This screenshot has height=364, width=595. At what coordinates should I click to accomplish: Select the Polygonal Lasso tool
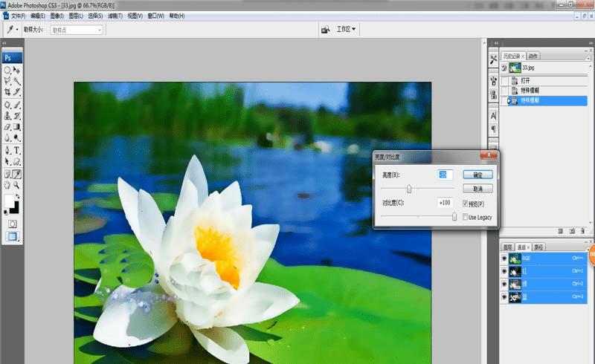(7, 81)
